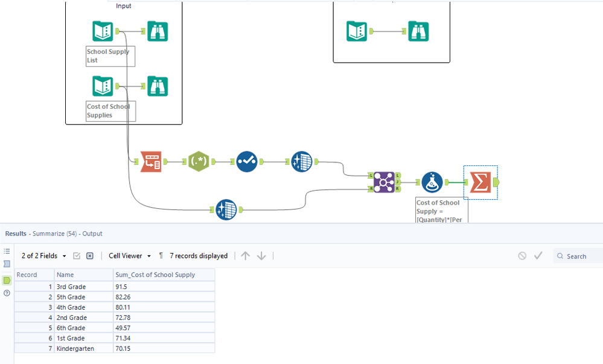Select the Join tool
This screenshot has width=603, height=364.
pos(384,182)
